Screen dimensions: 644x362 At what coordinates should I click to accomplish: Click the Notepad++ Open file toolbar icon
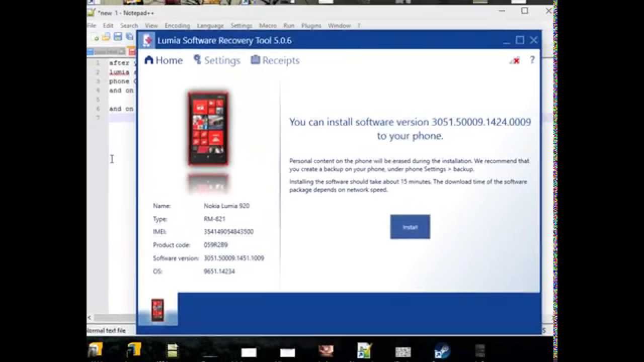[x=106, y=37]
